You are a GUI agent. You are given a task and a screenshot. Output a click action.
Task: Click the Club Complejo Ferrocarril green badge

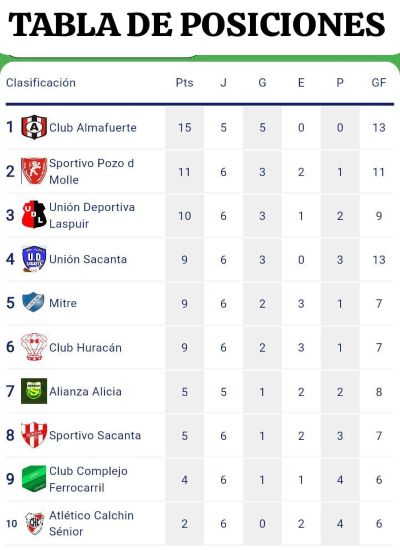(x=34, y=479)
